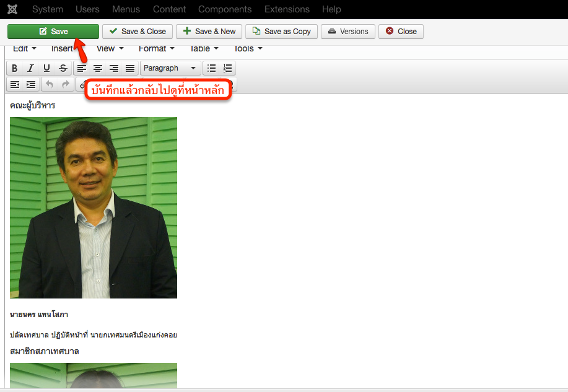Click the Undo icon
The width and height of the screenshot is (568, 392).
click(50, 85)
